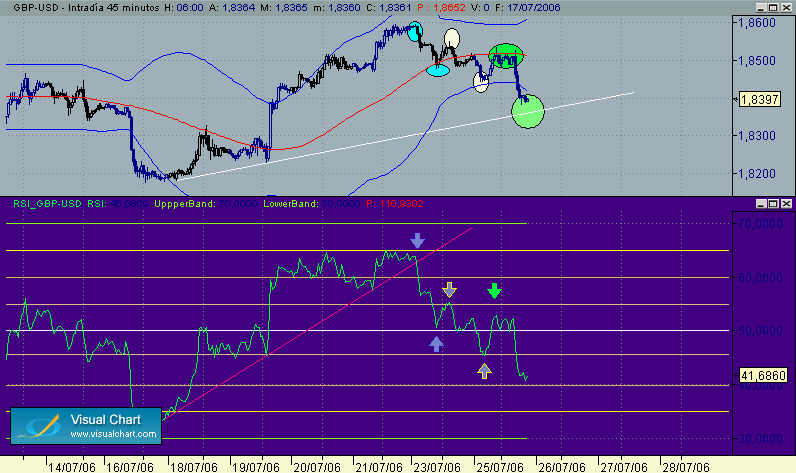Click the UppperBand 70,0000 label

pyautogui.click(x=206, y=204)
